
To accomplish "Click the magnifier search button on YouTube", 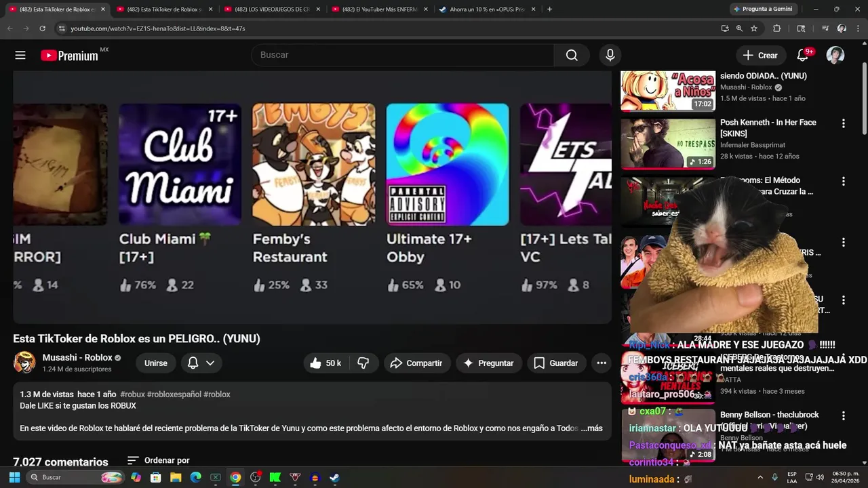I will 572,55.
